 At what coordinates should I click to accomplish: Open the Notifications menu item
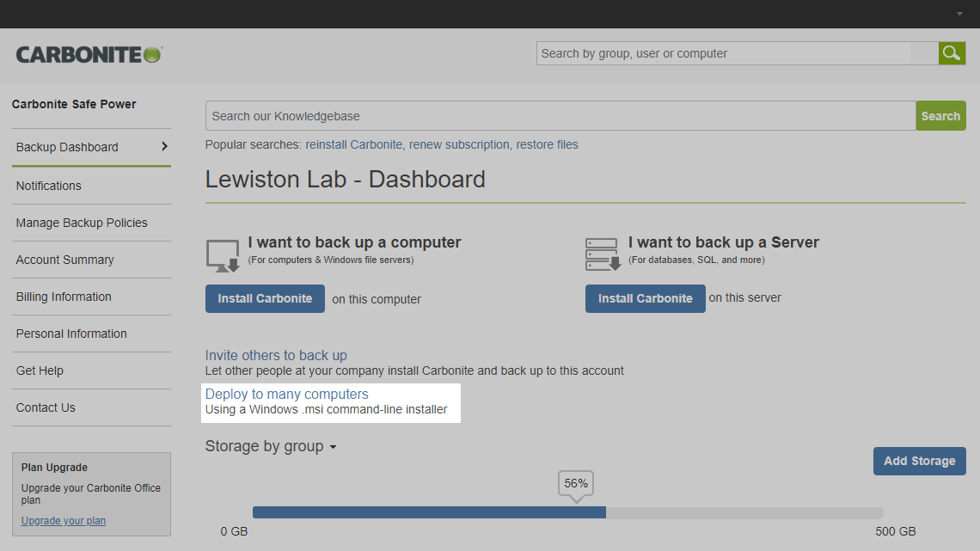coord(49,186)
